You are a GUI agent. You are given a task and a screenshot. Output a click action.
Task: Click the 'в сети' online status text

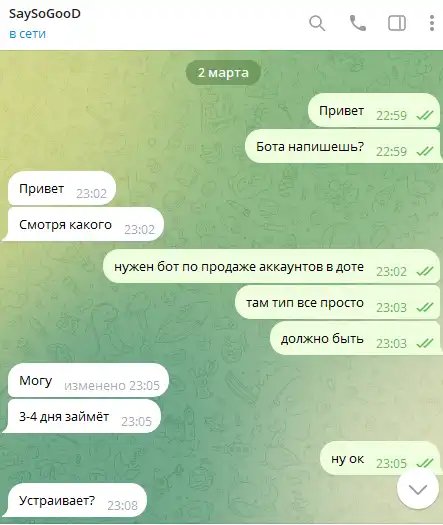coord(27,34)
